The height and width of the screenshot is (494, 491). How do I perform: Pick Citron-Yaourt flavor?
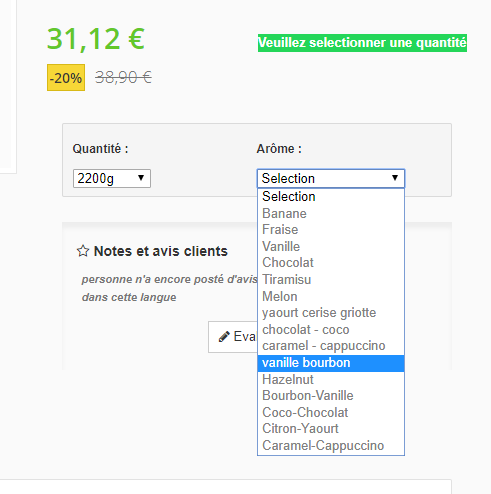tap(331, 429)
